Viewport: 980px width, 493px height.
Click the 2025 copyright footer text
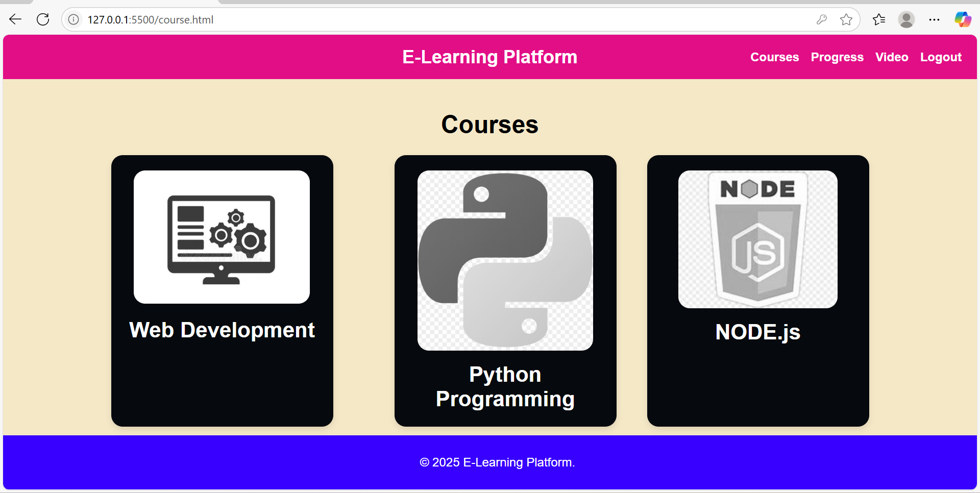click(497, 462)
